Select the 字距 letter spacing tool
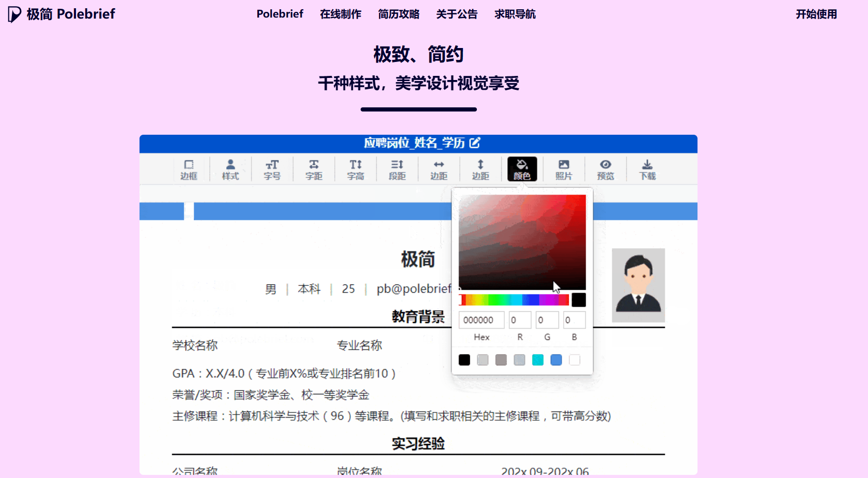This screenshot has height=478, width=868. (314, 169)
